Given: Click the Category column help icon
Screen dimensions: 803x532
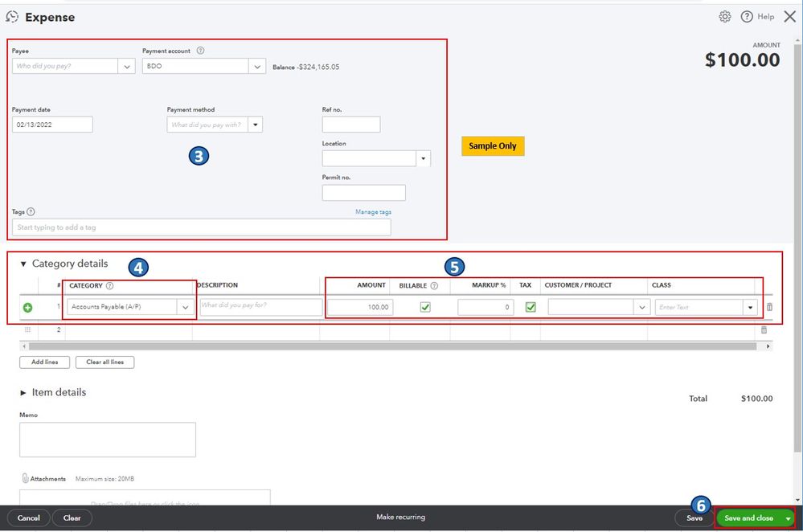Looking at the screenshot, I should coord(109,286).
